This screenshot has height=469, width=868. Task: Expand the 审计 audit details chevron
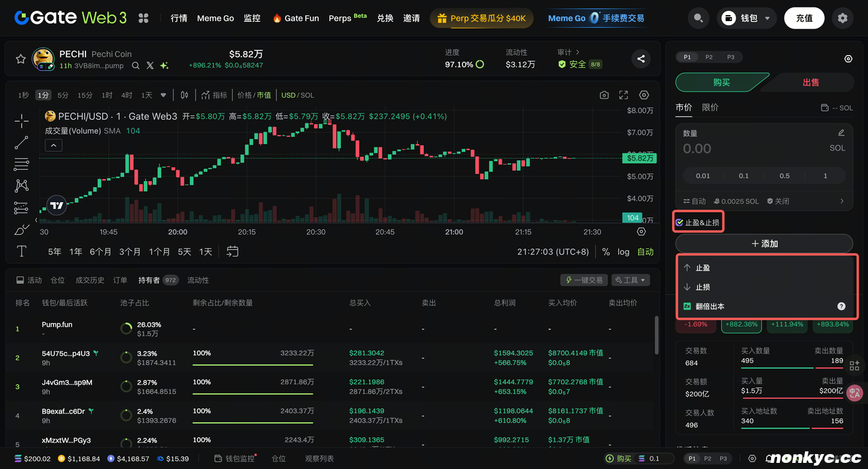click(x=578, y=52)
